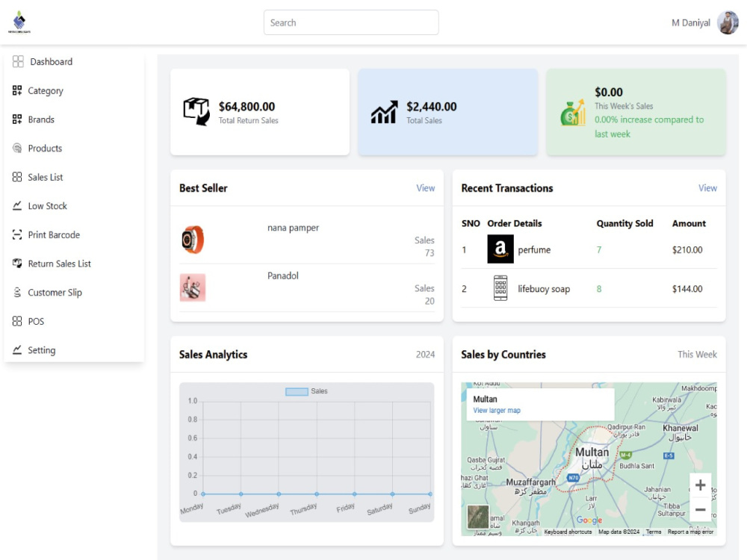The height and width of the screenshot is (560, 747).
Task: Click the $210.00 amount cell
Action: coord(687,250)
